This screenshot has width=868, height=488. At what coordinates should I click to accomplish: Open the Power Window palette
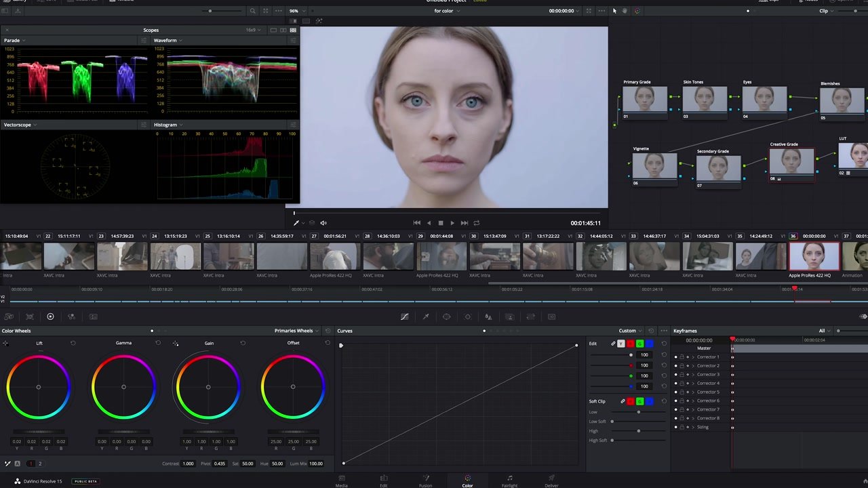[x=447, y=317]
